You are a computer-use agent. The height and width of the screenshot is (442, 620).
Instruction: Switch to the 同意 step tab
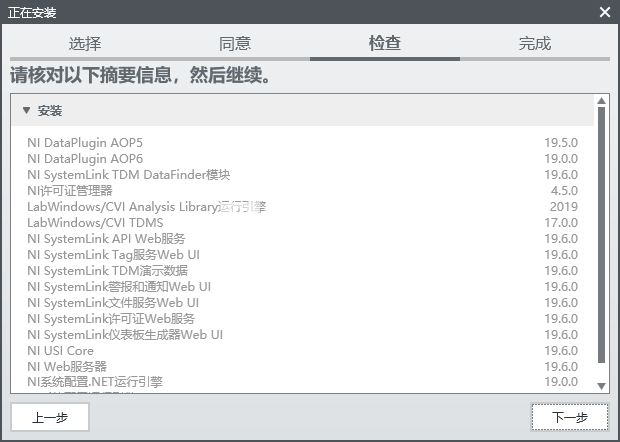click(235, 43)
